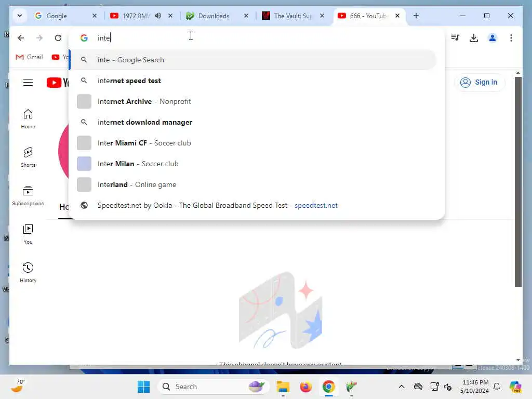Pick 'Interland - Online game' suggestion
Viewport: 532px width, 399px height.
tap(253, 184)
